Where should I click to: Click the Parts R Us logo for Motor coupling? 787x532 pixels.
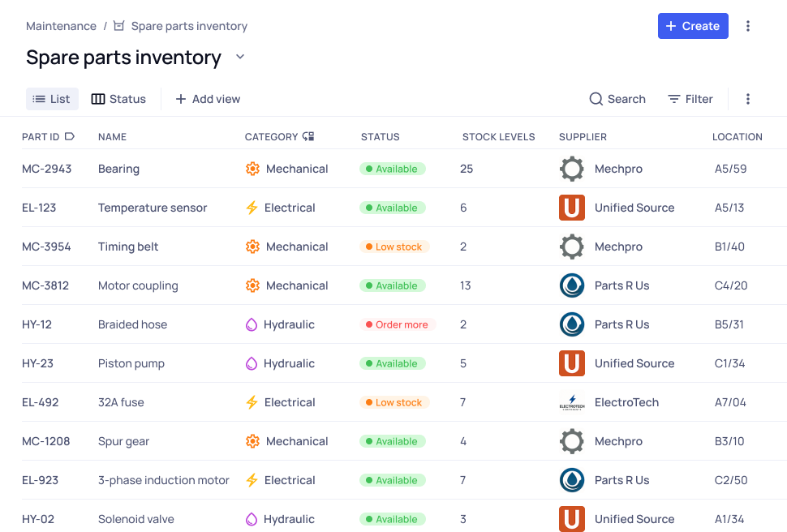(572, 285)
